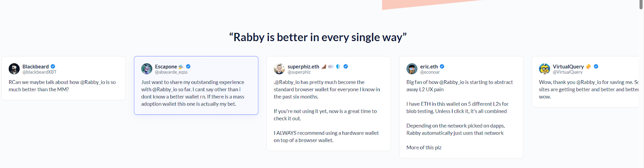Image resolution: width=644 pixels, height=168 pixels.
Task: Click verified badge next to Blackbeard
Action: tap(53, 66)
